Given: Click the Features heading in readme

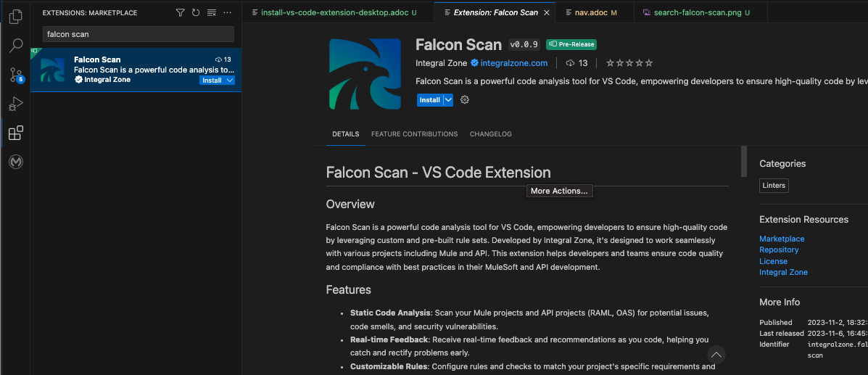Looking at the screenshot, I should (348, 289).
